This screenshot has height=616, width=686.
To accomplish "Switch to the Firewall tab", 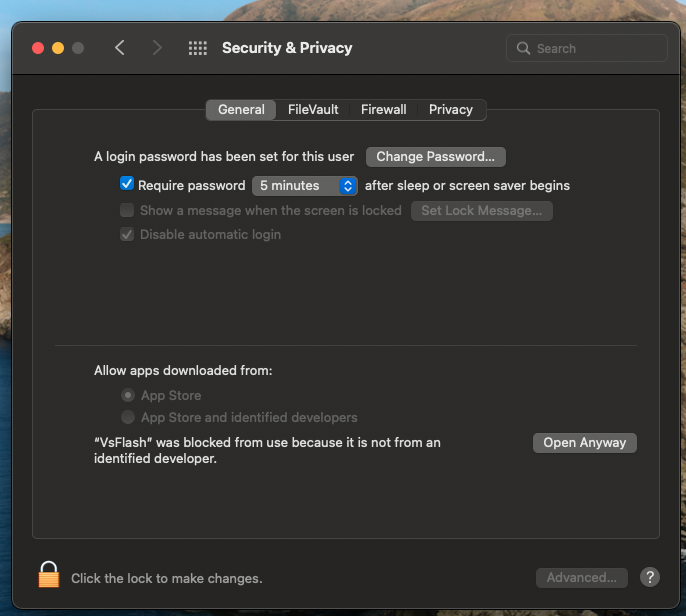I will tap(384, 109).
